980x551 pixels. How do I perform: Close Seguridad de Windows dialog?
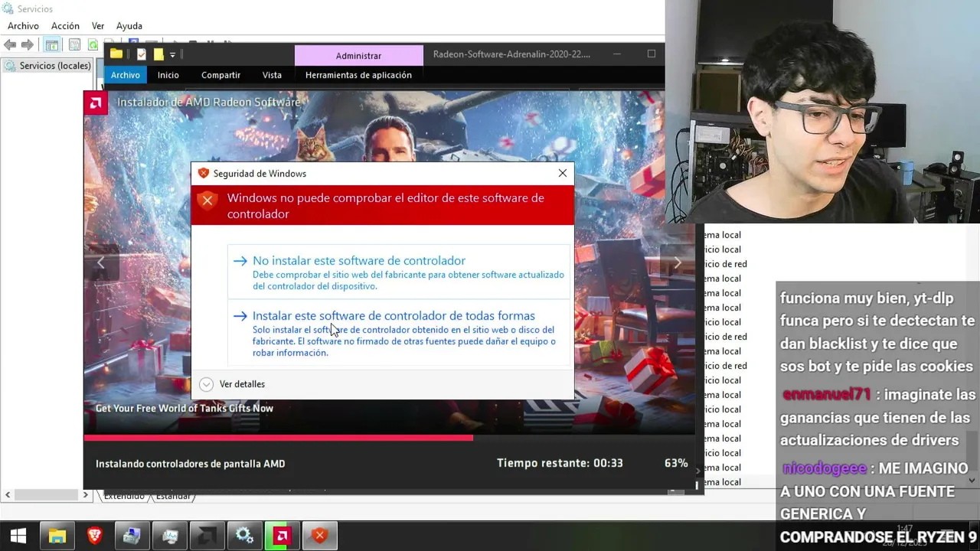563,173
